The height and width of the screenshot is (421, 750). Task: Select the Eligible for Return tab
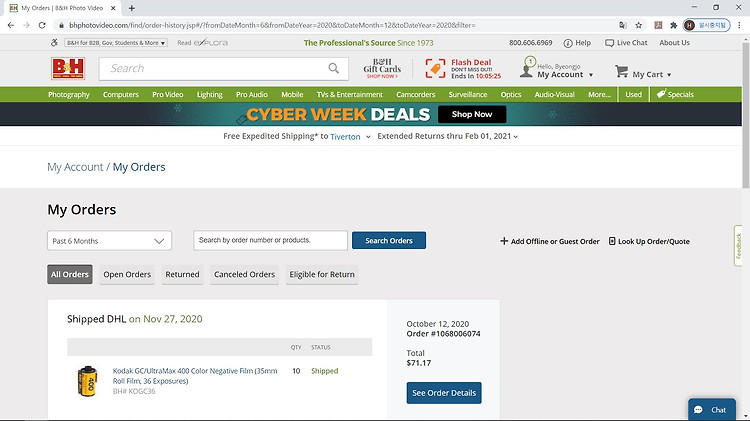(x=322, y=274)
